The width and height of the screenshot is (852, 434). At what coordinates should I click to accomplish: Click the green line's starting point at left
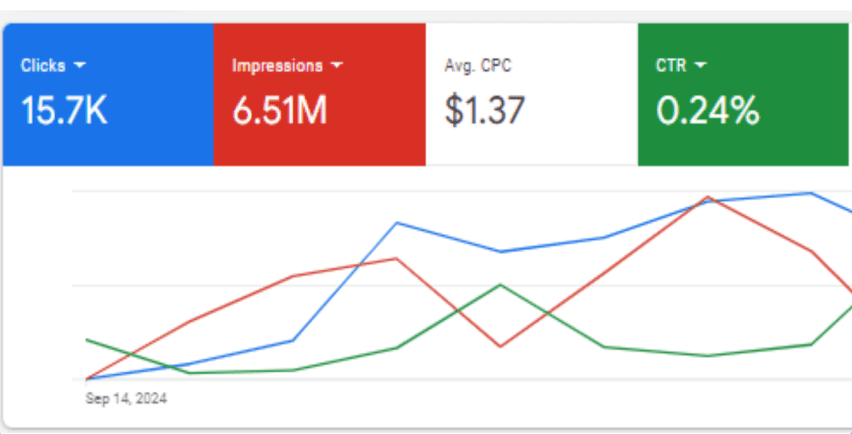point(88,340)
